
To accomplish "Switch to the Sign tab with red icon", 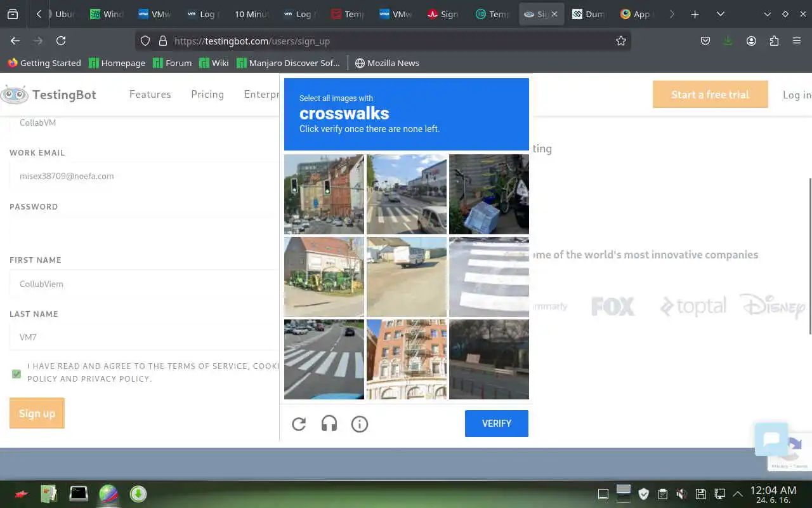I will coord(443,14).
